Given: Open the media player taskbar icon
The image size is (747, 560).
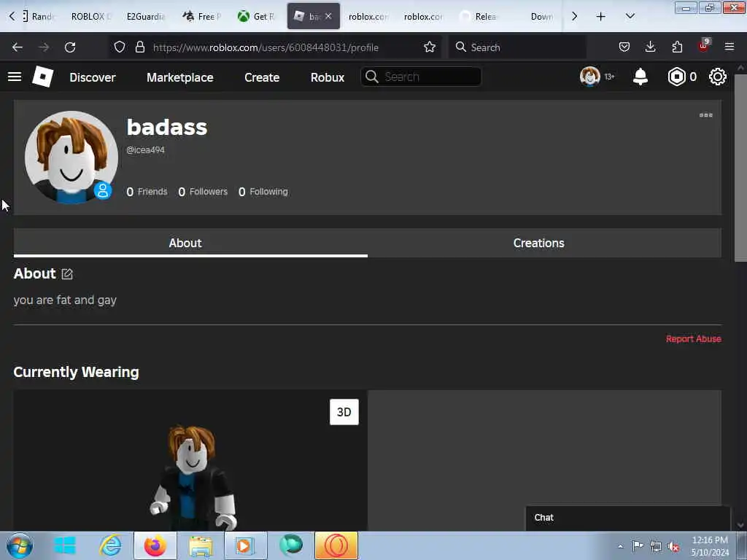Looking at the screenshot, I should 245,545.
